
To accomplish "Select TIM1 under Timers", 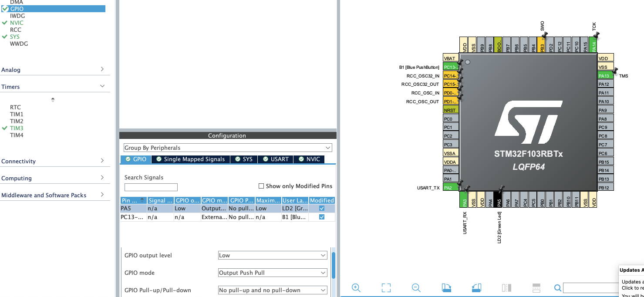I will point(17,114).
